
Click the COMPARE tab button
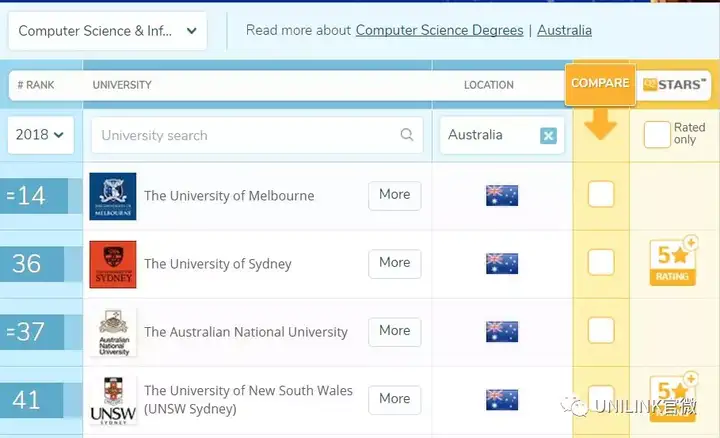click(x=600, y=84)
